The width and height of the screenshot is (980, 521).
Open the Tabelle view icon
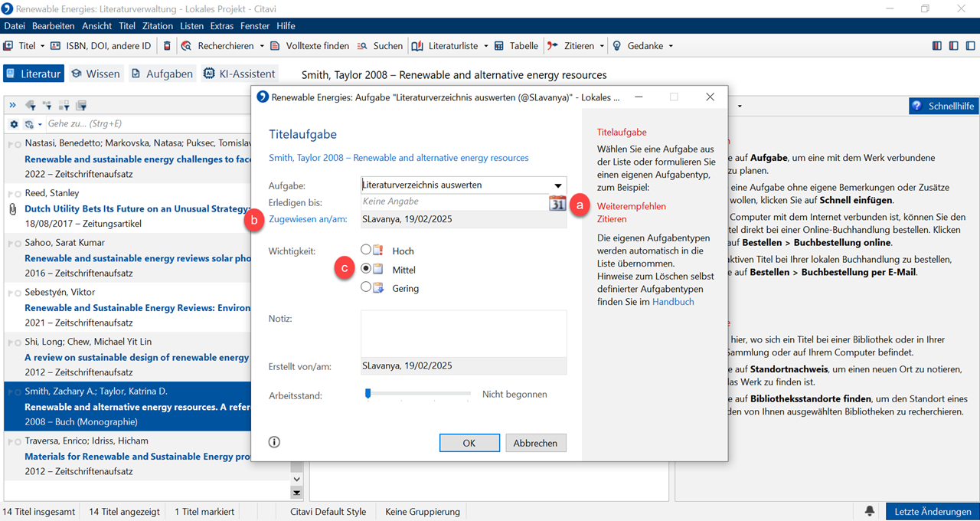tap(499, 46)
